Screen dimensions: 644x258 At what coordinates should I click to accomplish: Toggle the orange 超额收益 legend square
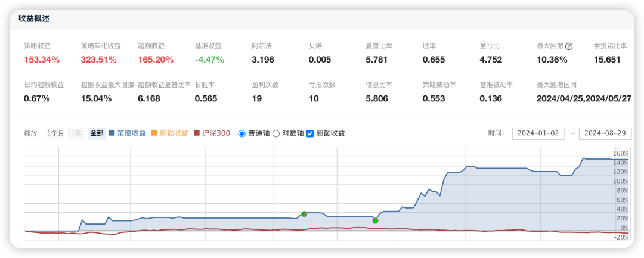click(154, 133)
